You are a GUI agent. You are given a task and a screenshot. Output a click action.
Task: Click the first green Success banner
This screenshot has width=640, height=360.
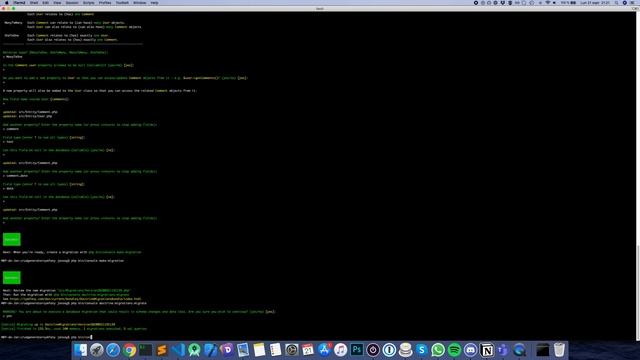coord(11,240)
